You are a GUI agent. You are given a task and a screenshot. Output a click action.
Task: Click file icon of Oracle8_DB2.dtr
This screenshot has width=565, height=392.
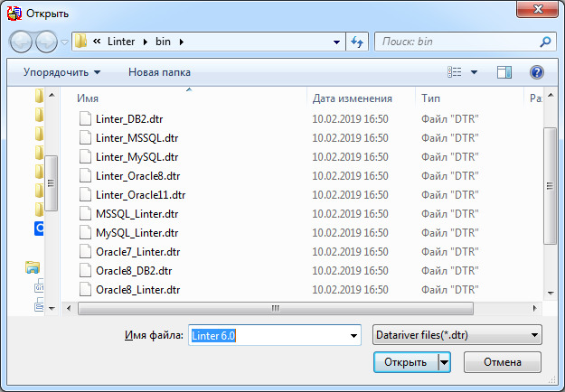(85, 270)
